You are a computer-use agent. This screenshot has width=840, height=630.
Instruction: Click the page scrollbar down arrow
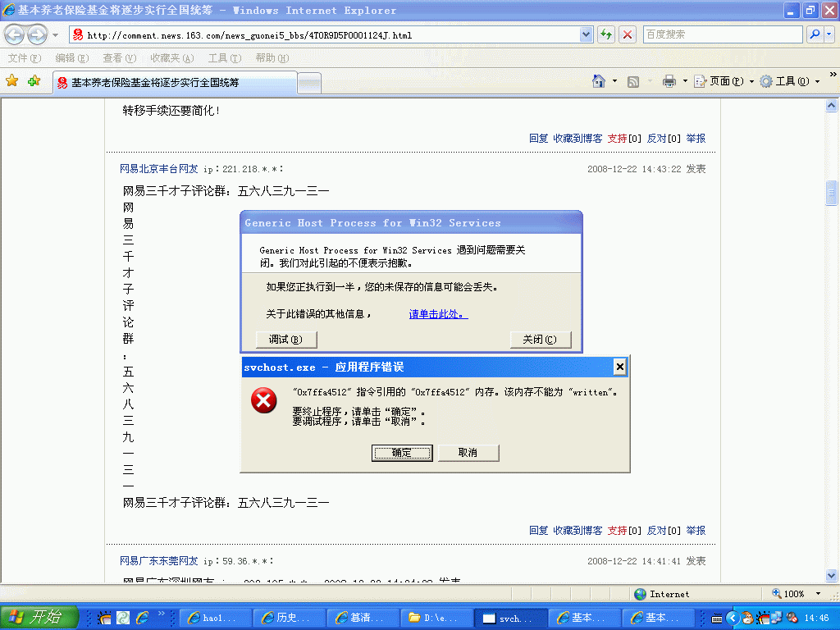[x=831, y=576]
